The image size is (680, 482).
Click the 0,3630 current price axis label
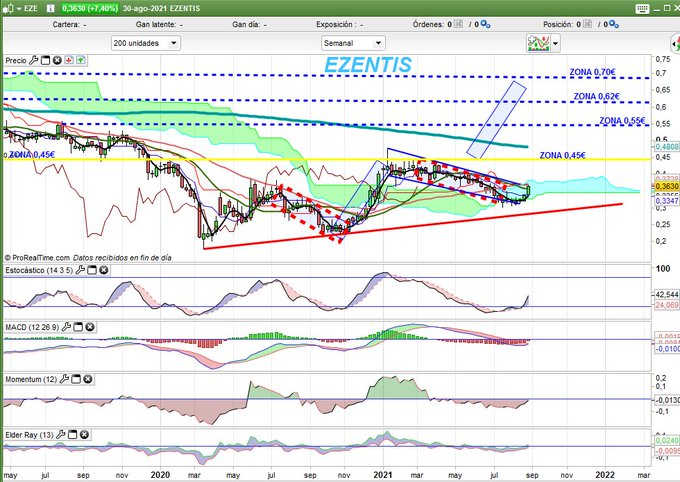(667, 186)
